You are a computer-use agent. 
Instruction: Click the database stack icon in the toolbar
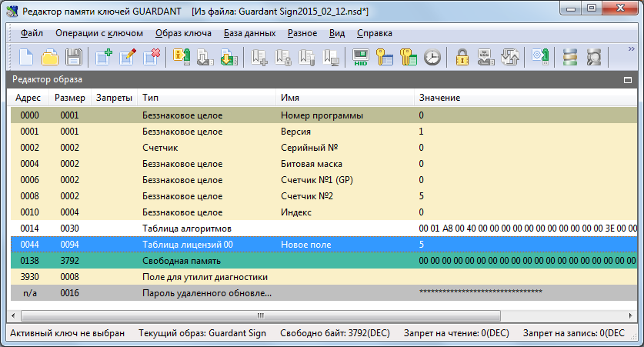pyautogui.click(x=569, y=57)
